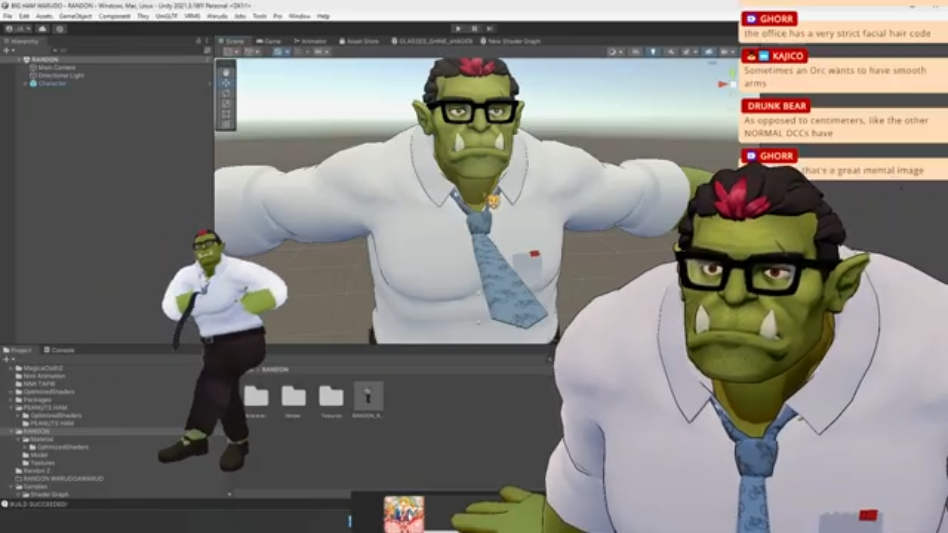Expand the MagicaCloth2 folder in Project
This screenshot has height=533, width=948.
click(x=12, y=368)
